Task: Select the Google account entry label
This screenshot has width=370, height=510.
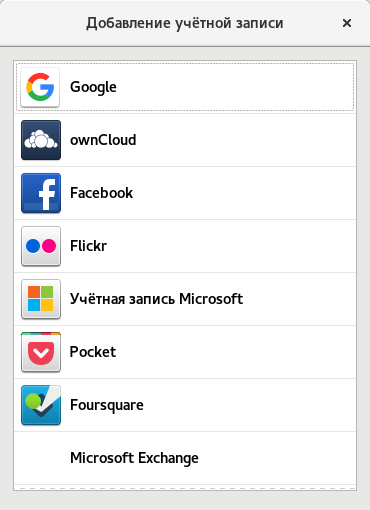Action: pos(93,87)
